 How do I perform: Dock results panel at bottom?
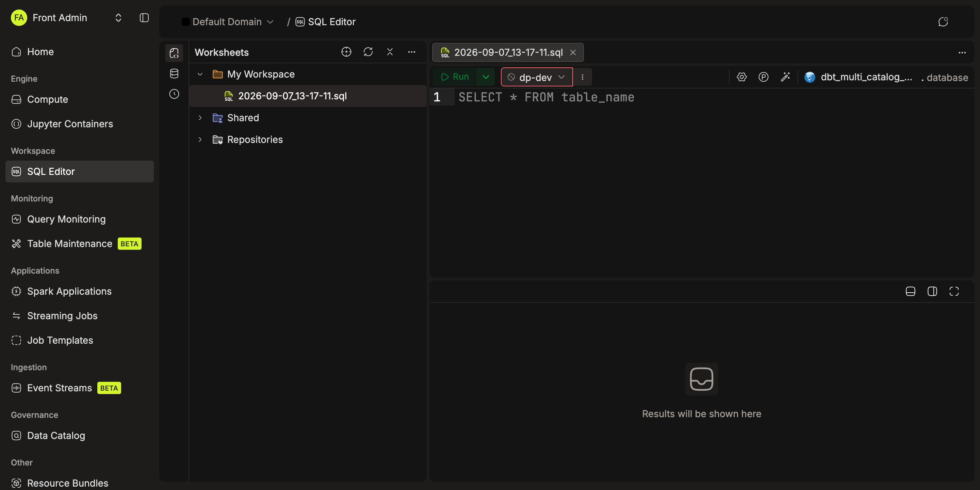click(910, 291)
